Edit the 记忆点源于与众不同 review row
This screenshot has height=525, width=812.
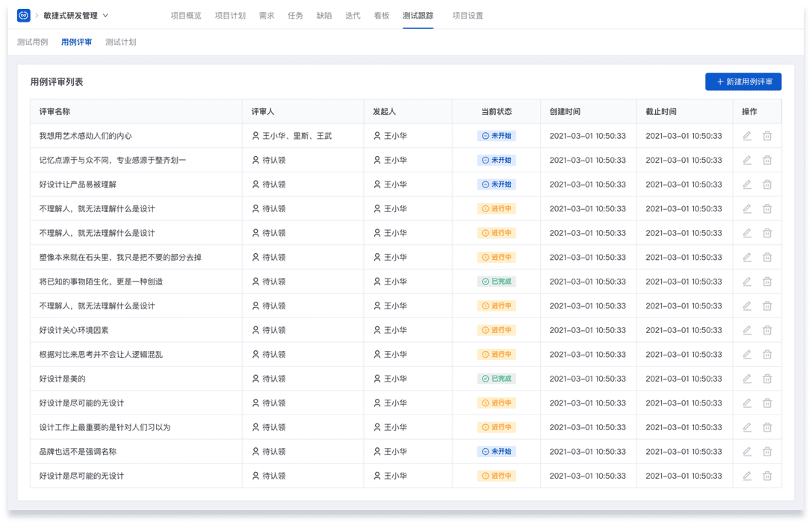747,160
